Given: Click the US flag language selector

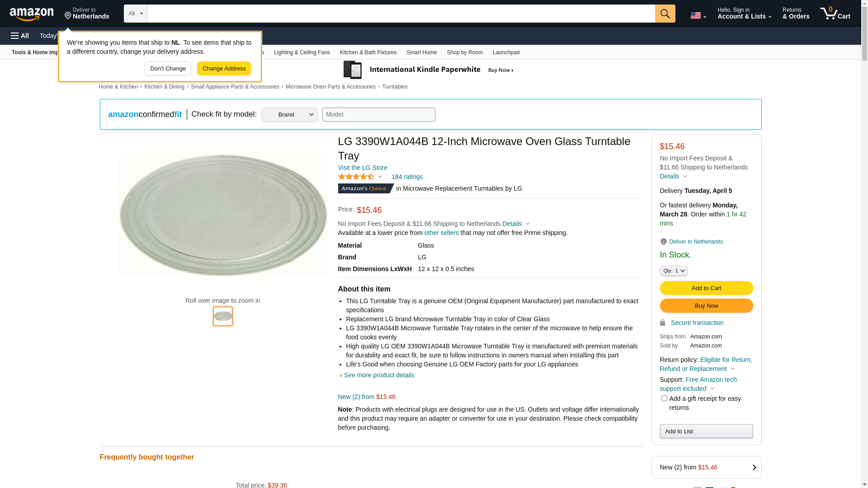Looking at the screenshot, I should tap(698, 15).
